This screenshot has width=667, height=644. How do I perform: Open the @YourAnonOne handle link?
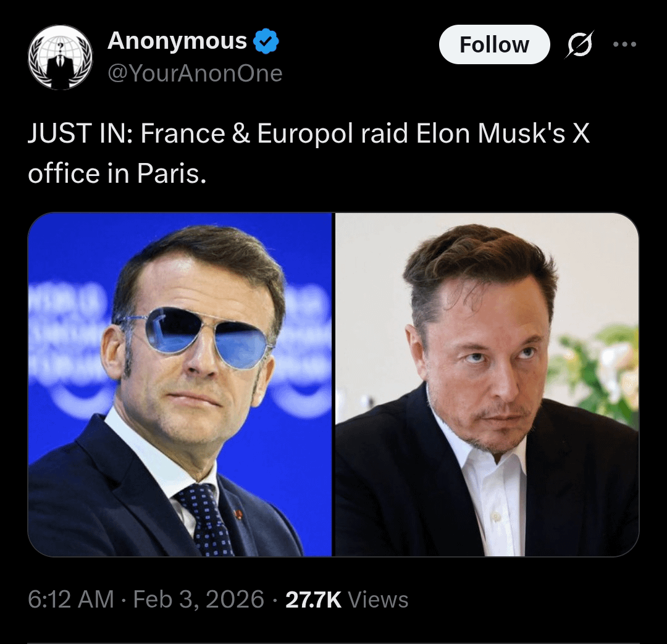(x=195, y=73)
